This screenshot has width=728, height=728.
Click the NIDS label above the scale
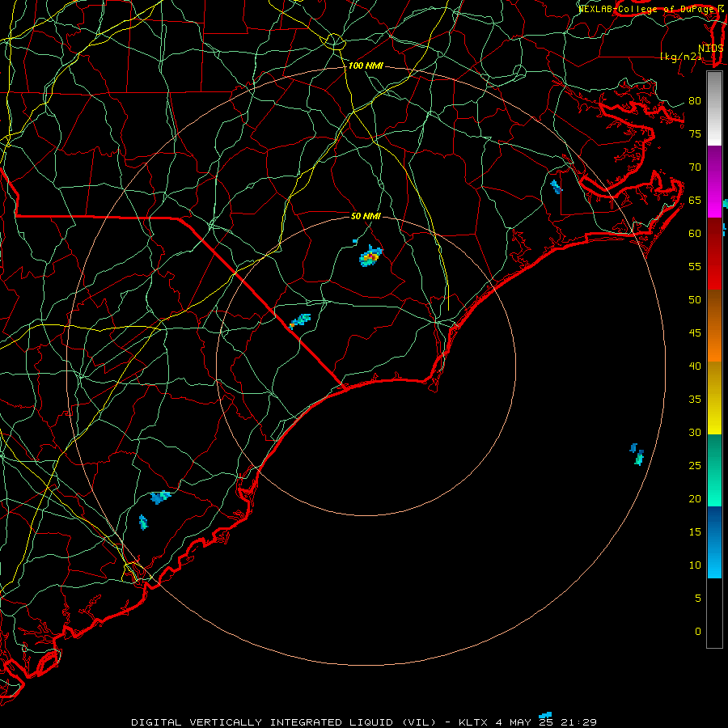710,48
